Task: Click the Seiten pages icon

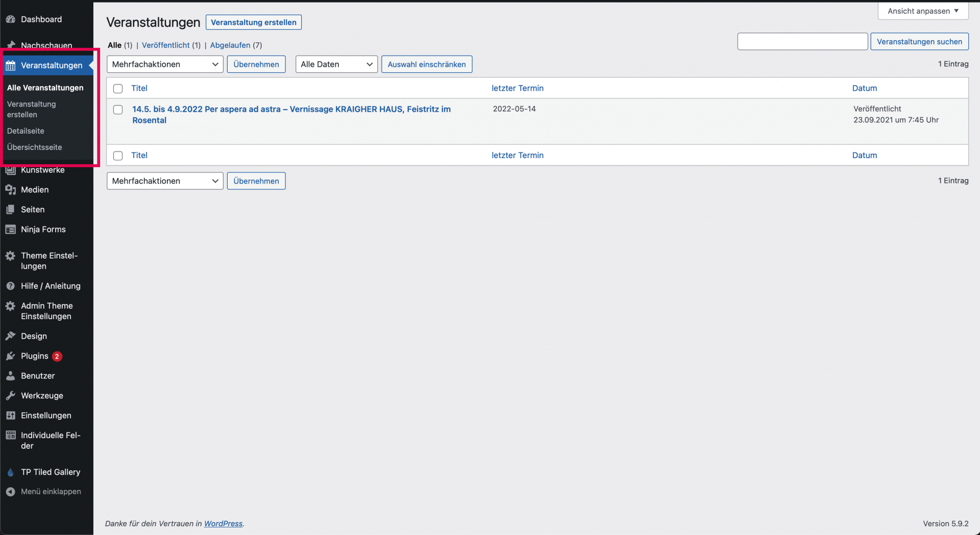Action: [10, 210]
